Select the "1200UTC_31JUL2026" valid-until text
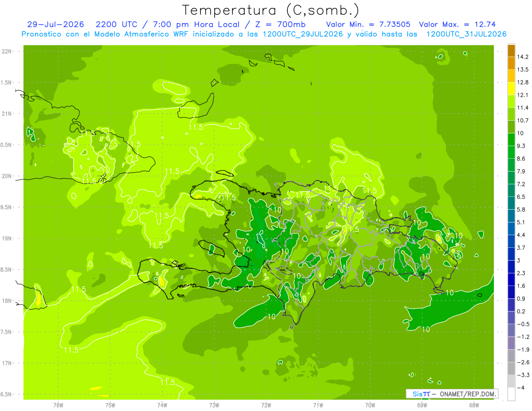 pos(466,34)
